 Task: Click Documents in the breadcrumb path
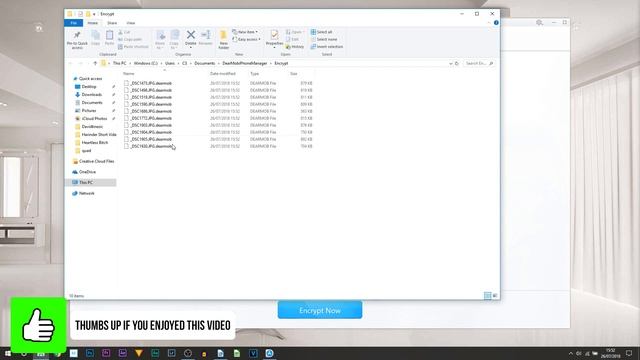tap(204, 63)
